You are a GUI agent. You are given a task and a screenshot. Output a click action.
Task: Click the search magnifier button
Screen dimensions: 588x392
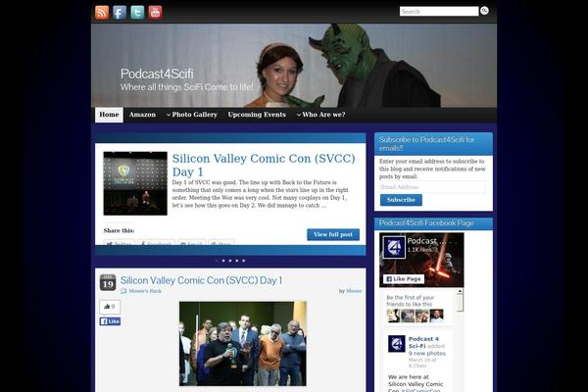point(484,11)
